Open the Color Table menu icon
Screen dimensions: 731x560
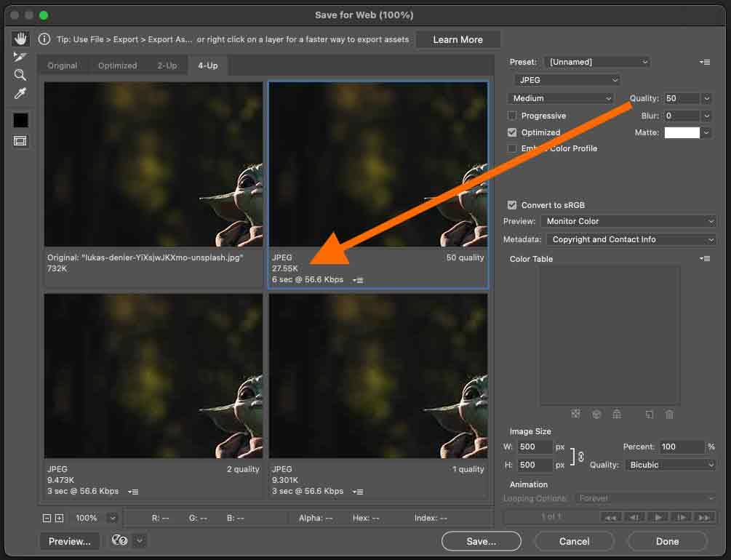(x=704, y=259)
